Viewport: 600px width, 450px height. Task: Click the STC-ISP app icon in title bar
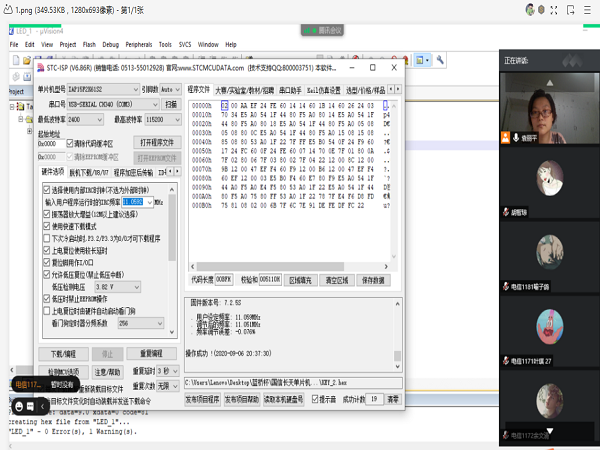(x=41, y=68)
